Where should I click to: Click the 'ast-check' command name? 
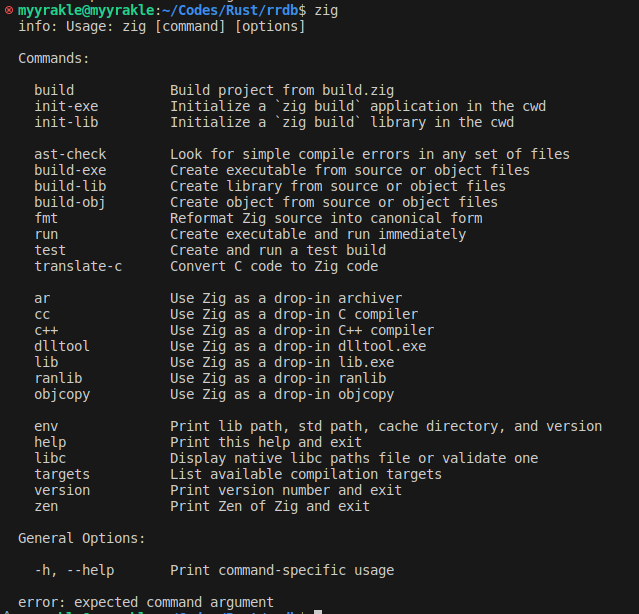(70, 154)
